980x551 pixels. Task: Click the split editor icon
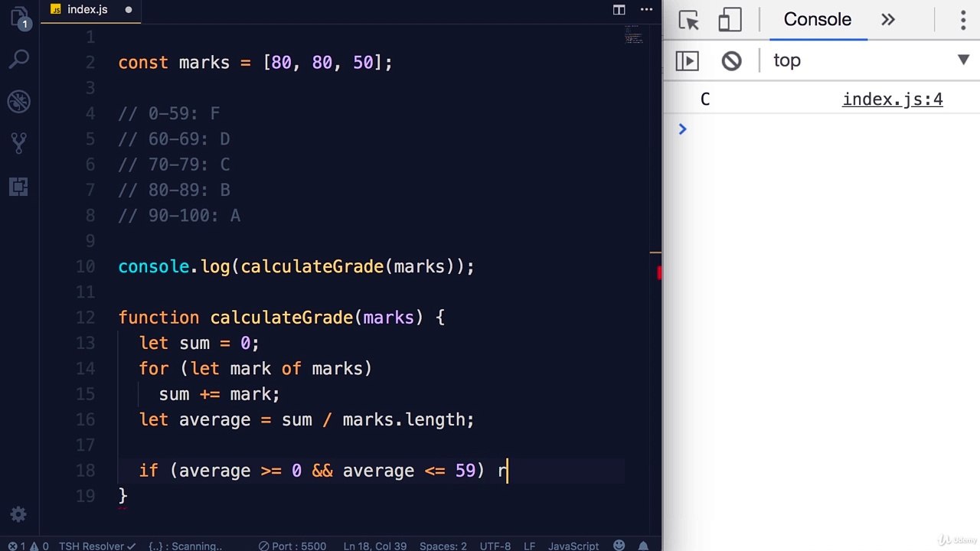tap(619, 10)
